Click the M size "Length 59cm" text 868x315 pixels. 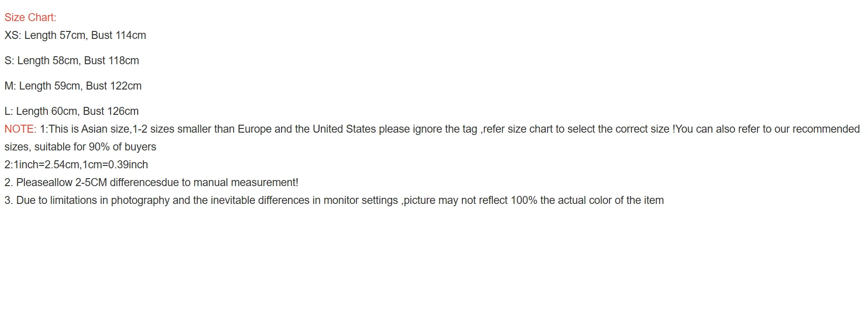tap(50, 86)
